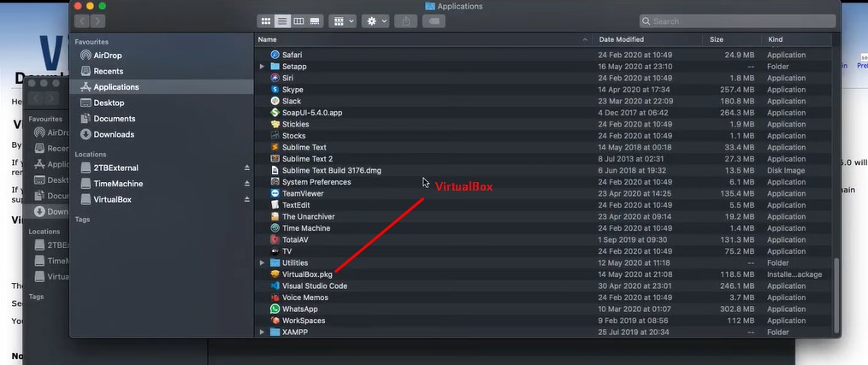The width and height of the screenshot is (868, 365).
Task: Click the TeamViewer app icon
Action: click(275, 193)
